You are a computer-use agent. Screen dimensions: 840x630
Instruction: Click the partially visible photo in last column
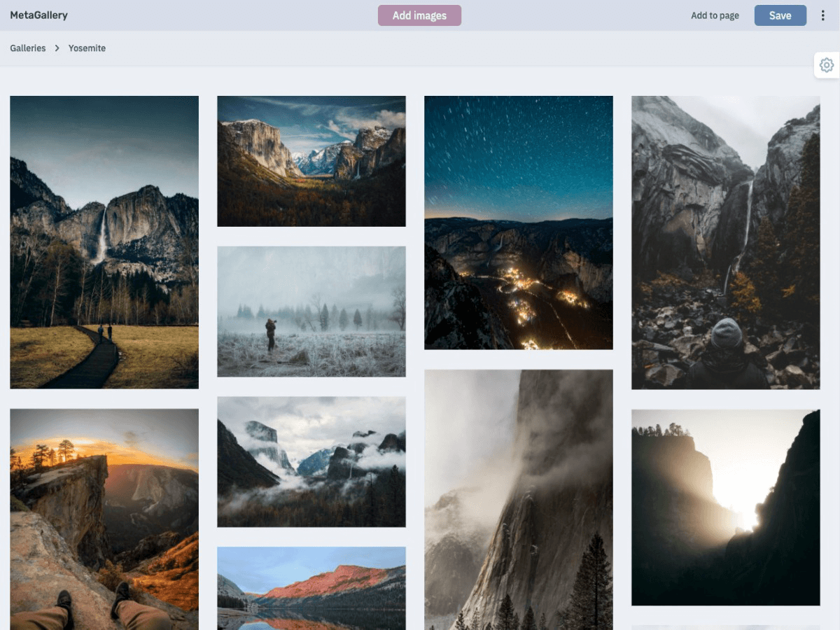(x=726, y=627)
